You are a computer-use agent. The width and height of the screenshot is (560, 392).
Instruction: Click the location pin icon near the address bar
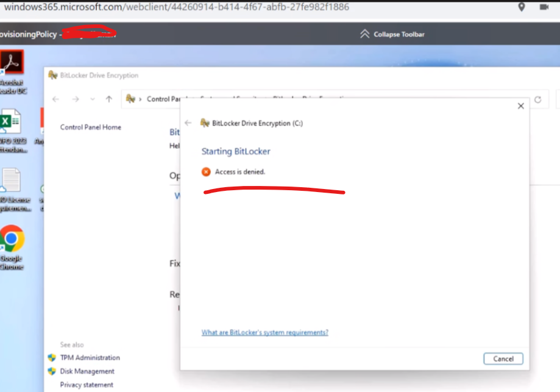522,7
